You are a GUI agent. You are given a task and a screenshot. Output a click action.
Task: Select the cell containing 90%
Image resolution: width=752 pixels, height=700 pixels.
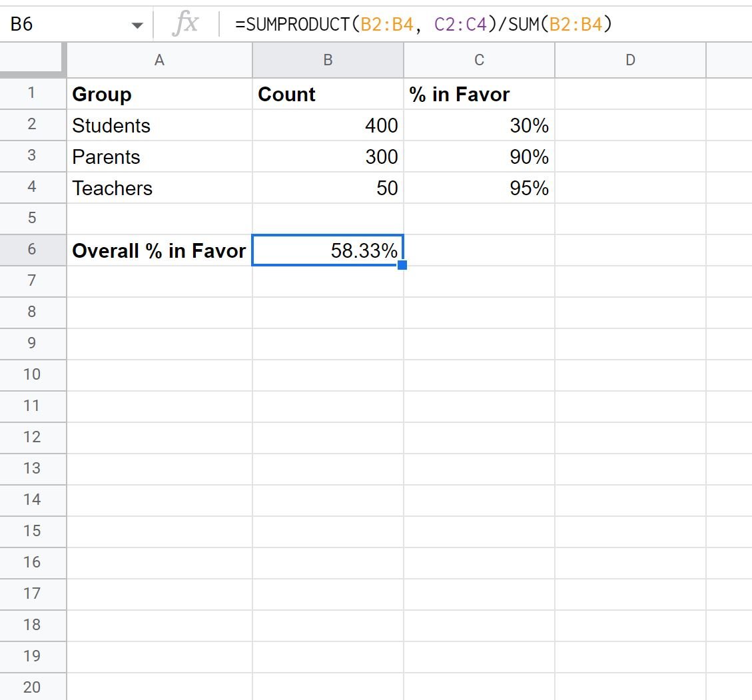point(479,157)
